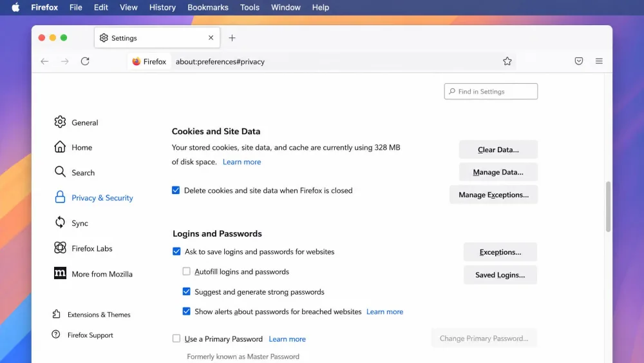Click the vertical scrollbar thumb
The width and height of the screenshot is (644, 363).
point(608,207)
